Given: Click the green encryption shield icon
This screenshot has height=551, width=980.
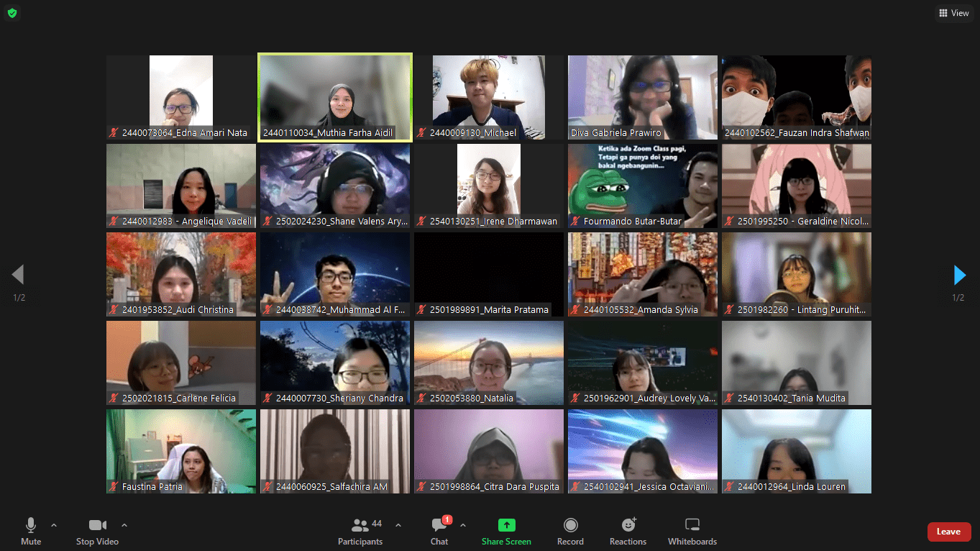Looking at the screenshot, I should 12,13.
